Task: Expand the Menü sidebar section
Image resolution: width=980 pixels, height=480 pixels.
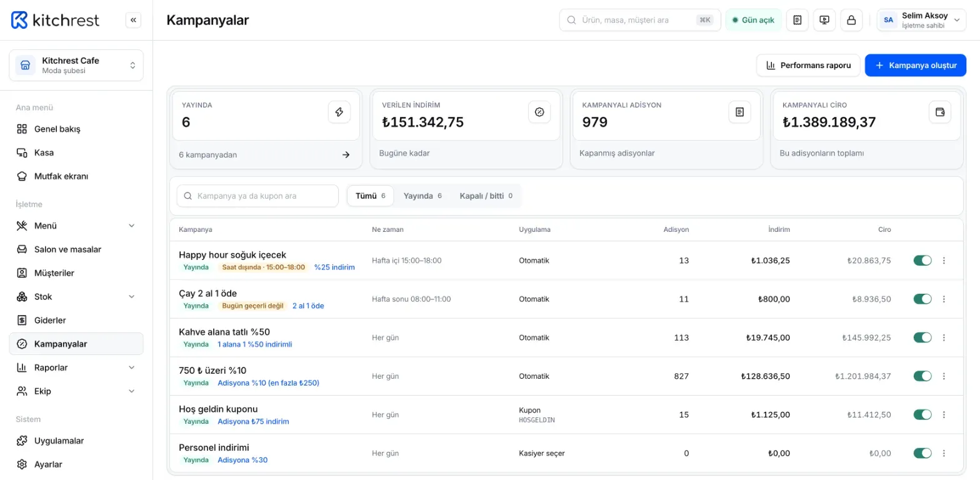Action: pos(76,226)
